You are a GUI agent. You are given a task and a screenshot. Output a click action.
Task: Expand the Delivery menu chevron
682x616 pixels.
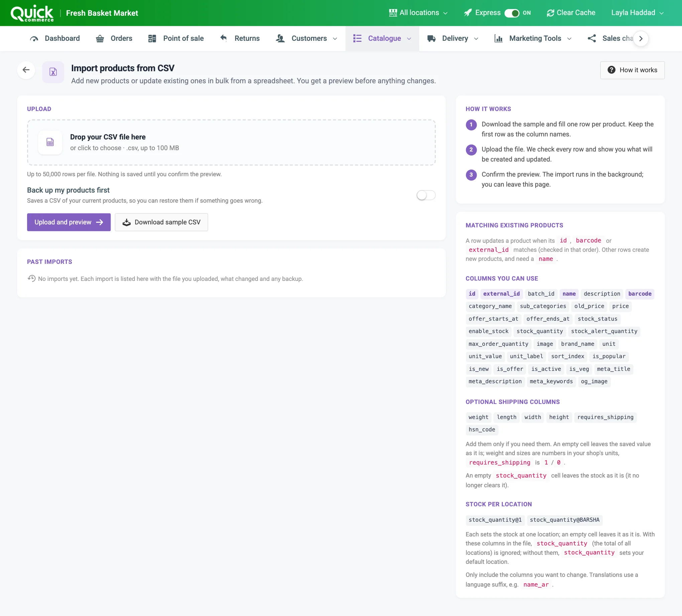[x=476, y=39]
